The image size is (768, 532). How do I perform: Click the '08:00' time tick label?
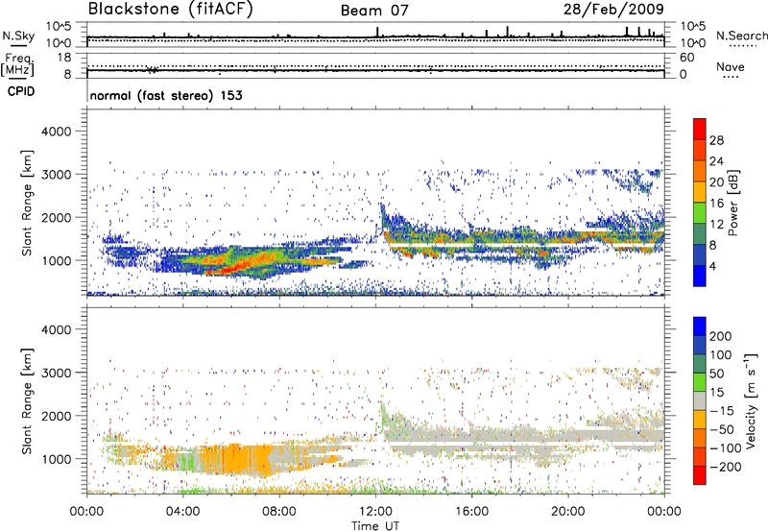click(279, 512)
